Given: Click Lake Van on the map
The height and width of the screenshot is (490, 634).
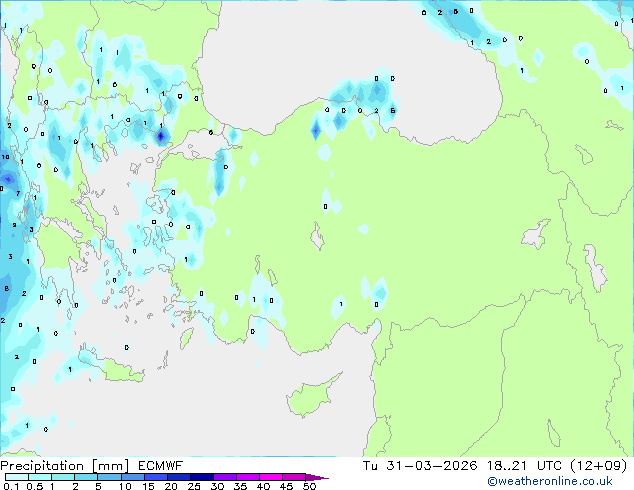Looking at the screenshot, I should click(536, 235).
